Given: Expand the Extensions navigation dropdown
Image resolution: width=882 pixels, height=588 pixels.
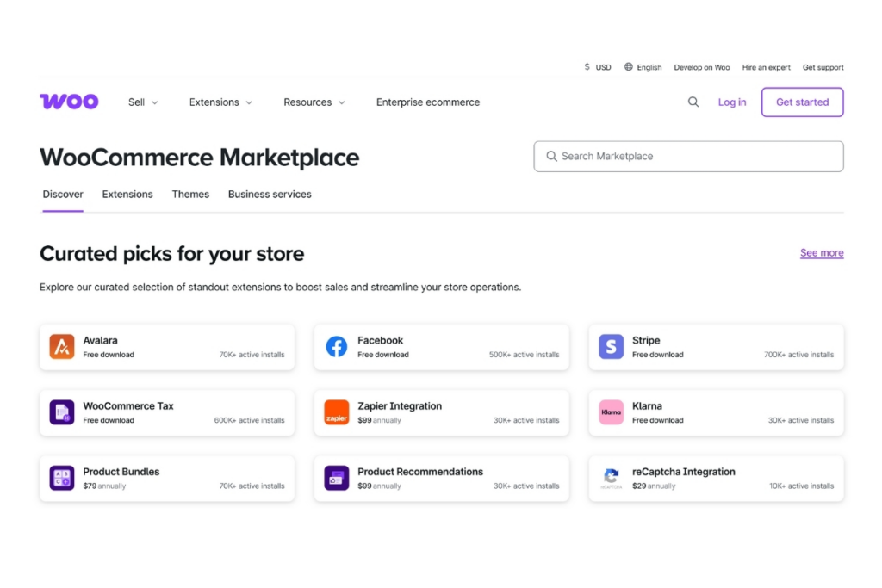Looking at the screenshot, I should click(220, 102).
